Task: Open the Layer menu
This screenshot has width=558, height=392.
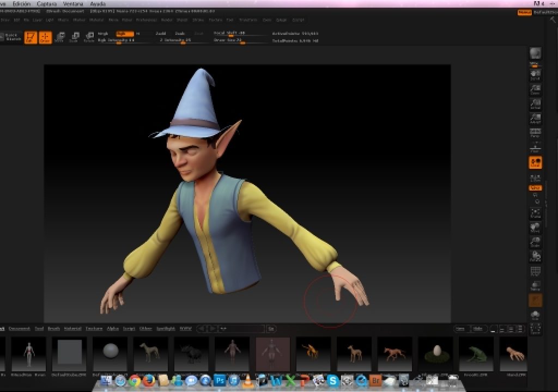Action: pyautogui.click(x=37, y=20)
